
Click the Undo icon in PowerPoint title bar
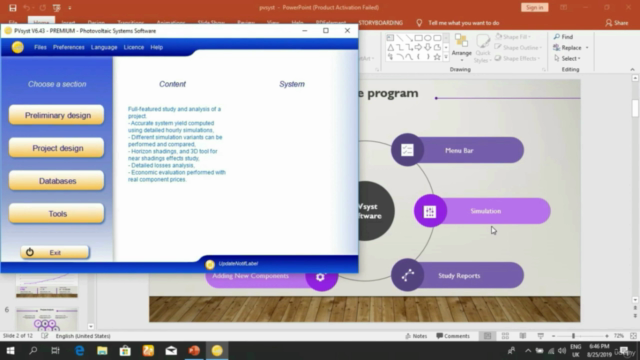tap(27, 8)
